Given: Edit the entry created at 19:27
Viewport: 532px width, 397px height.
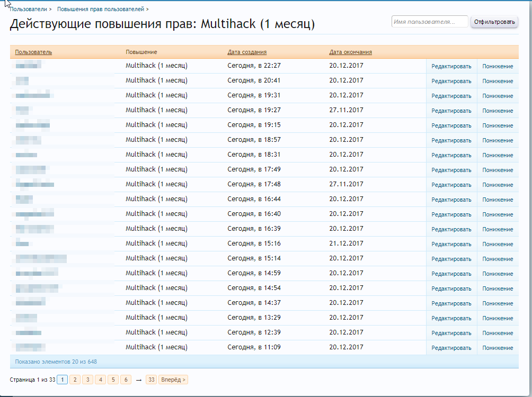Looking at the screenshot, I should [451, 111].
